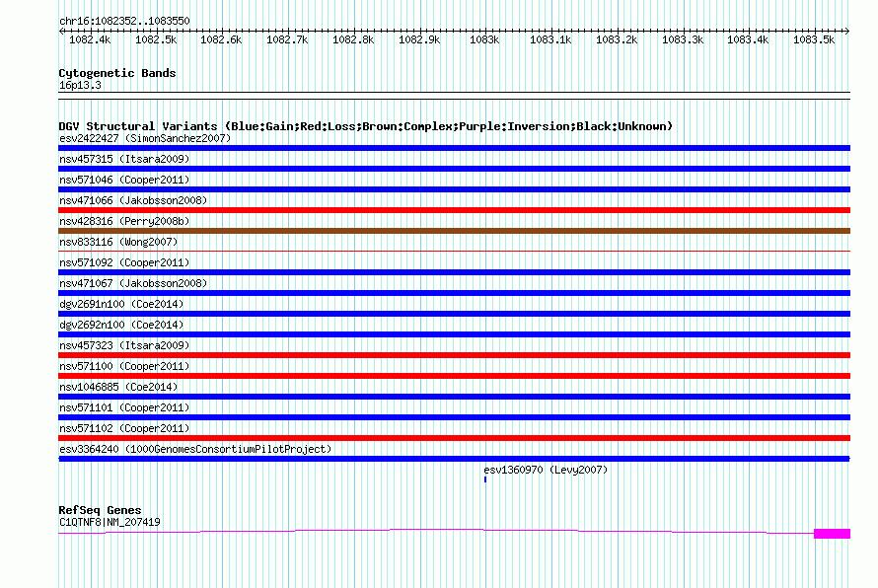Click the 16p13.3 cytogenetic band label
878x588 pixels.
tap(80, 85)
